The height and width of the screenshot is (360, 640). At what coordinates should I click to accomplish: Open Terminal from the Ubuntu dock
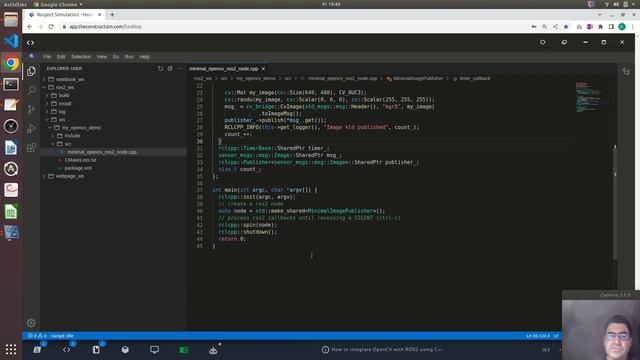coord(11,84)
